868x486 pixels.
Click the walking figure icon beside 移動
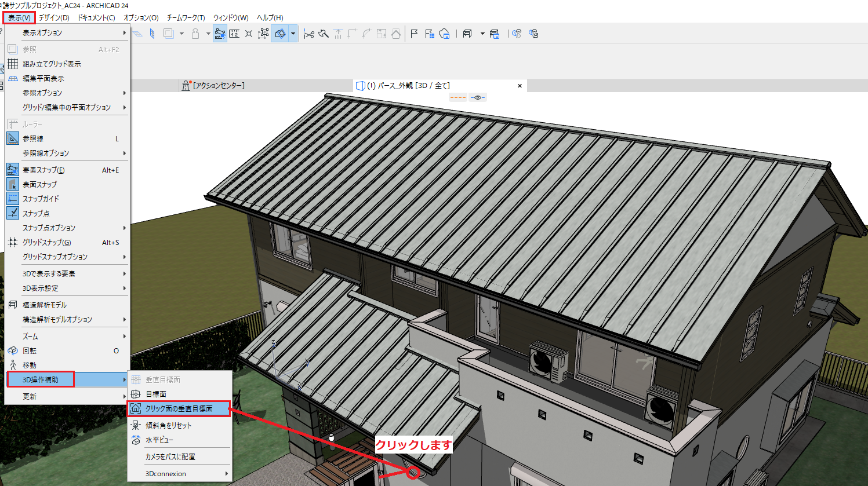tap(13, 365)
